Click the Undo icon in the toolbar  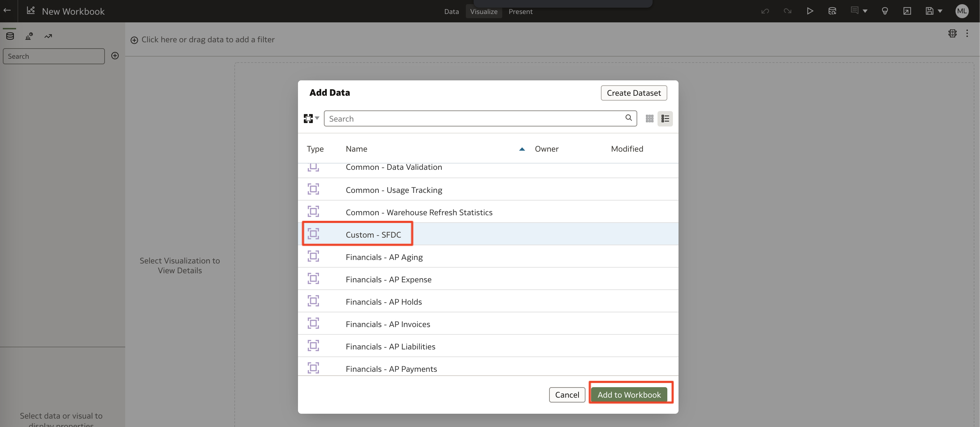click(765, 11)
